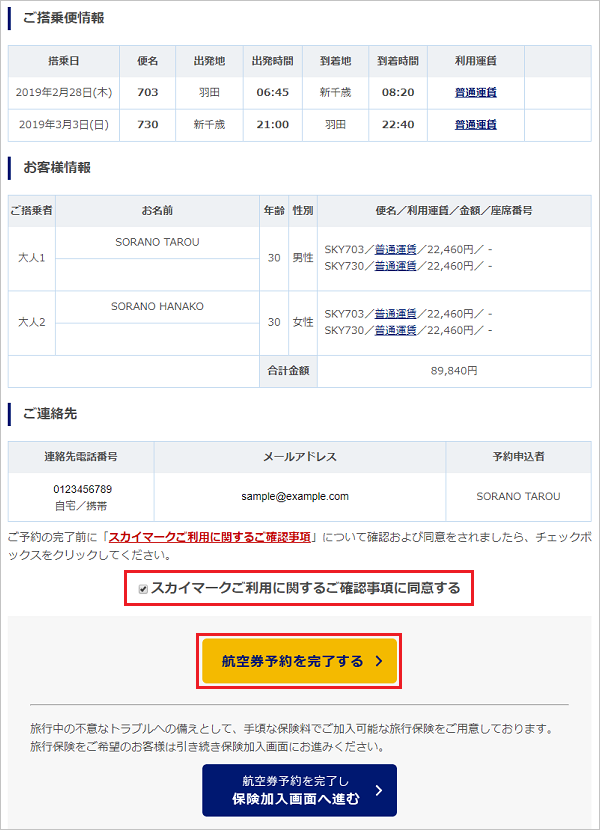Click the 22:40 arrival time cell
This screenshot has width=600, height=830.
click(397, 125)
